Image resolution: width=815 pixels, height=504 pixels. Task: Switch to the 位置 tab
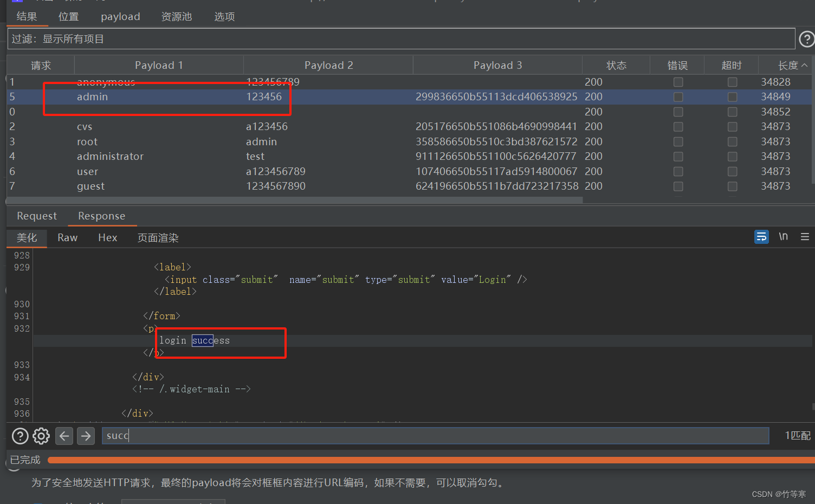pyautogui.click(x=68, y=16)
